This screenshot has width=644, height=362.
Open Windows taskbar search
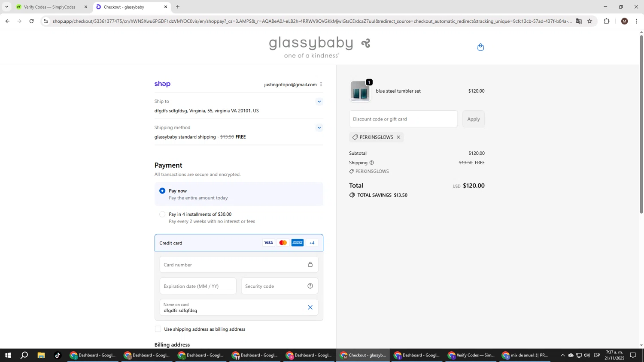click(x=24, y=356)
